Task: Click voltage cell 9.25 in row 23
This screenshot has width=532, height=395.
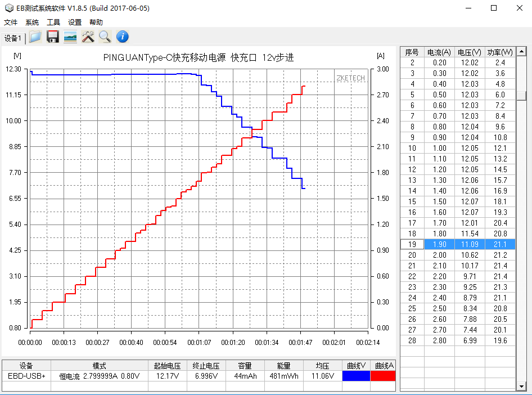Action: coord(470,287)
